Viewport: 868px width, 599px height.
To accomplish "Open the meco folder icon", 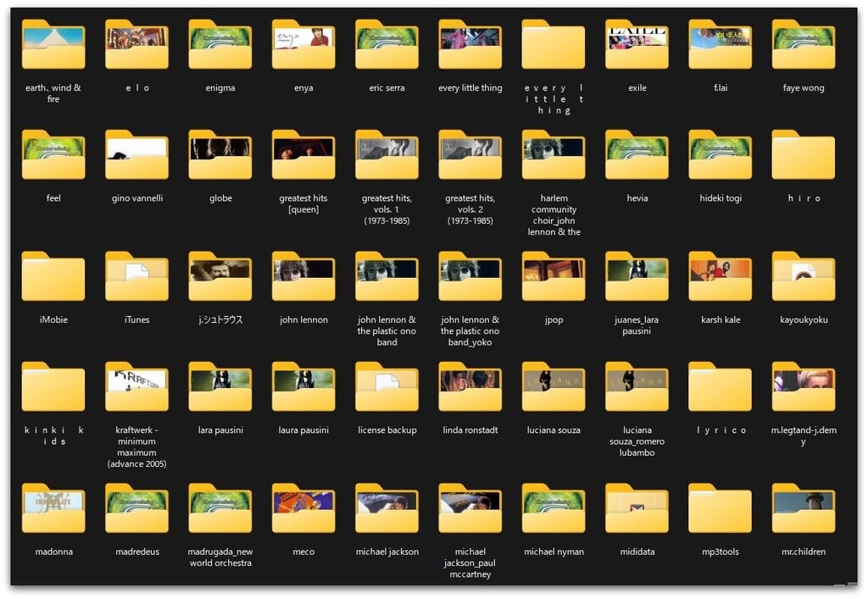I will (x=303, y=509).
